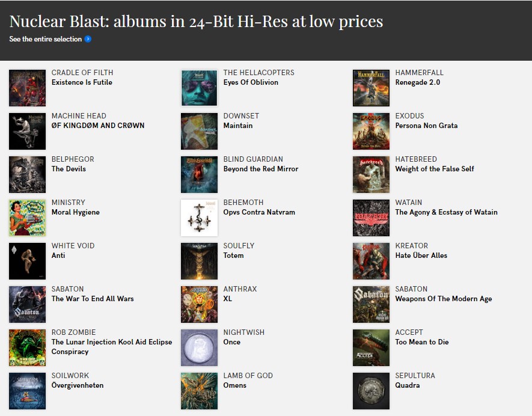Image resolution: width=532 pixels, height=416 pixels.
Task: Click the LAMB OF GOD artist name
Action: (248, 376)
